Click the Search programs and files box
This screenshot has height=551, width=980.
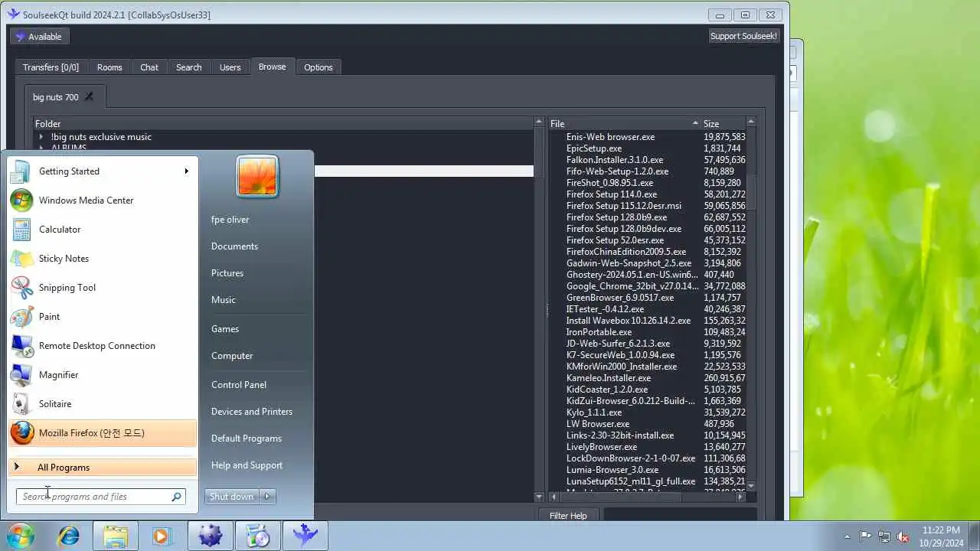(100, 497)
